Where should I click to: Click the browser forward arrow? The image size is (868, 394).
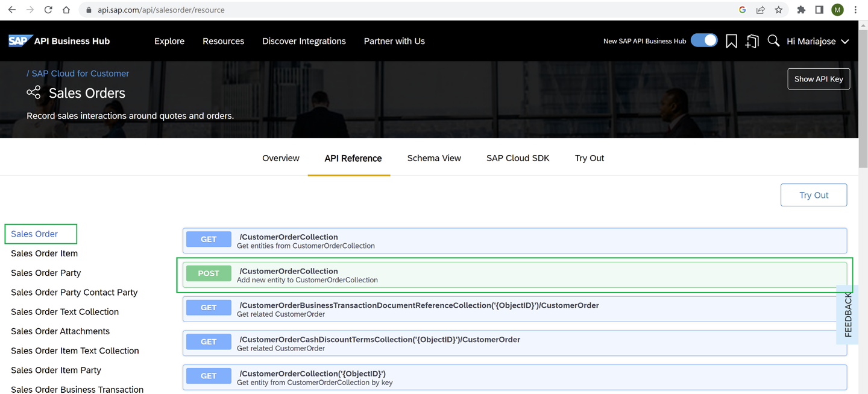pos(30,10)
